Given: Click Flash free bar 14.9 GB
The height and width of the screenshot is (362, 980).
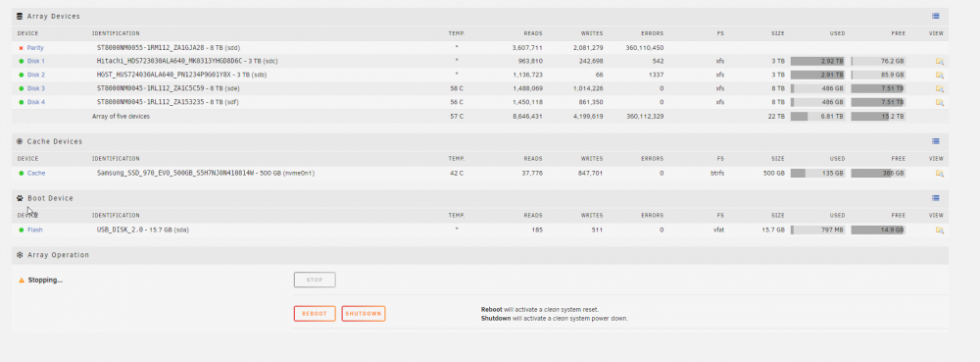Looking at the screenshot, I should coord(878,231).
